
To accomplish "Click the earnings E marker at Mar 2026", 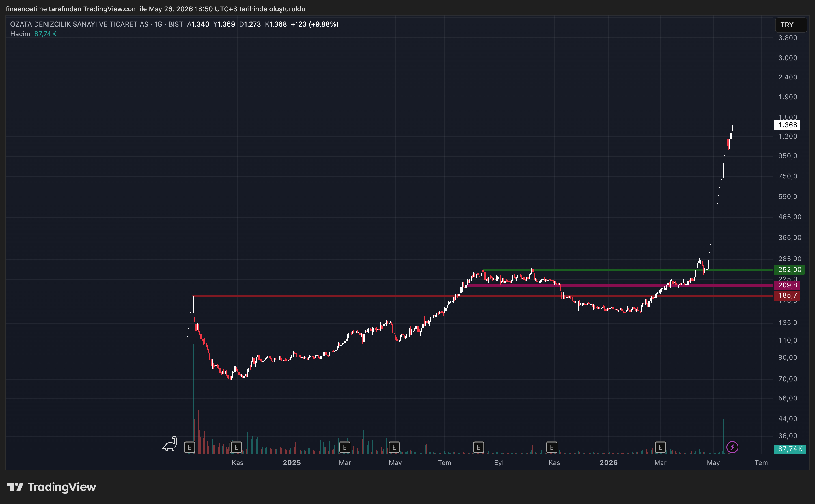I will [x=660, y=447].
